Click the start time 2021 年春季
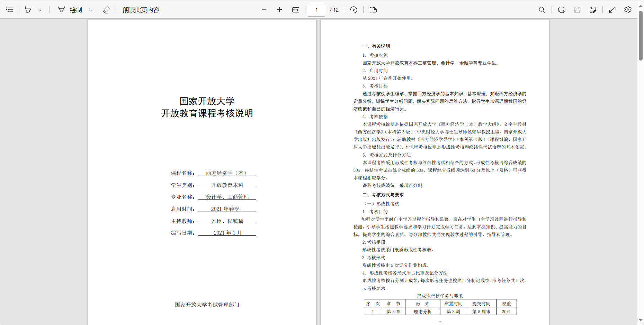This screenshot has height=325, width=644. (x=225, y=209)
